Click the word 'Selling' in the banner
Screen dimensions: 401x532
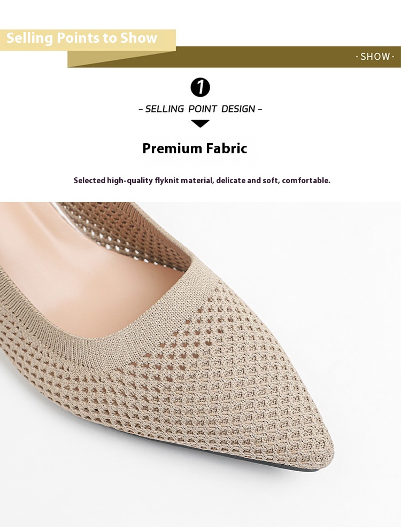tap(29, 38)
